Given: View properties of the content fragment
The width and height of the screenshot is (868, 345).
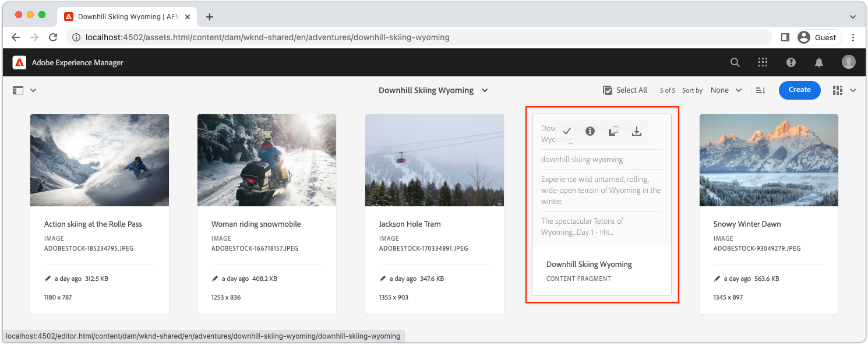Looking at the screenshot, I should [590, 132].
